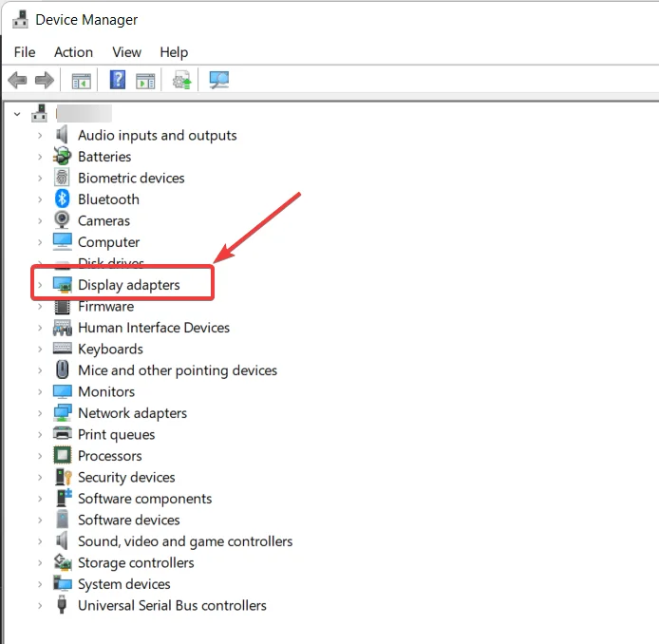Click the Batteries icon
The image size is (659, 644).
tap(63, 156)
